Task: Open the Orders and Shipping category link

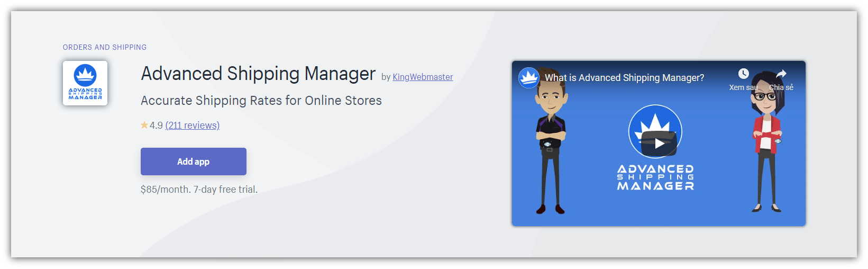Action: [x=105, y=47]
